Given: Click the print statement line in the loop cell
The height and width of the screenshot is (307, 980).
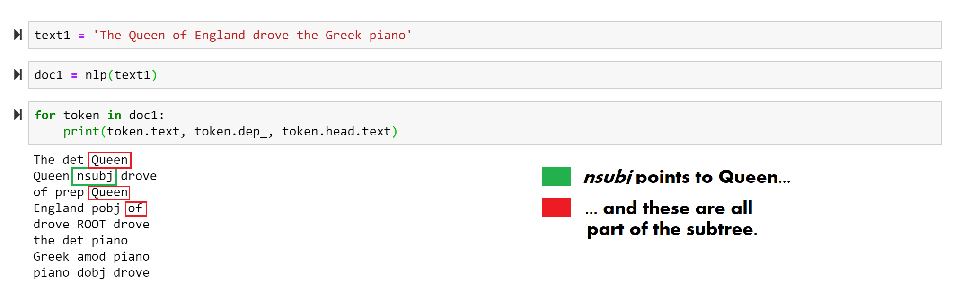Looking at the screenshot, I should 230,132.
